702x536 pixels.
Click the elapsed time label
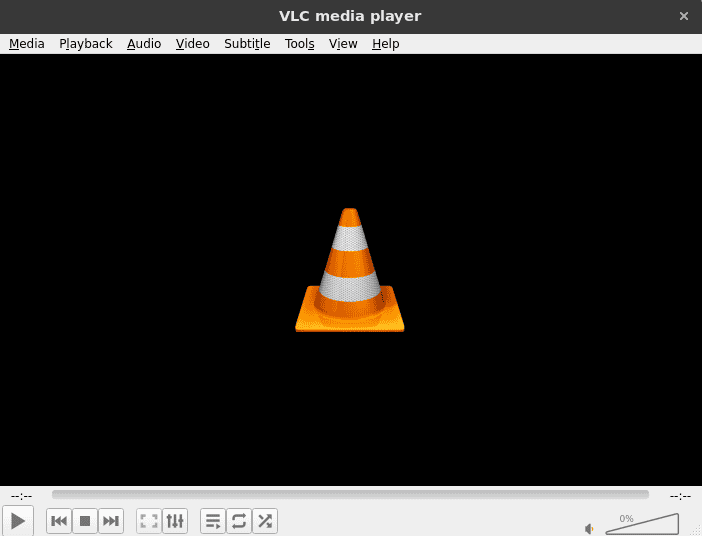(x=21, y=496)
